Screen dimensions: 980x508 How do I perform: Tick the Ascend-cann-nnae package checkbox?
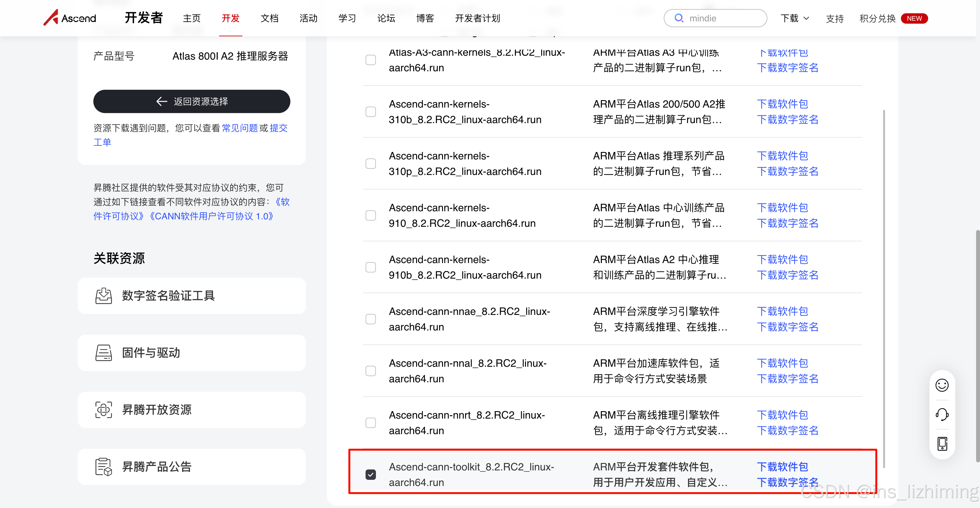tap(370, 319)
